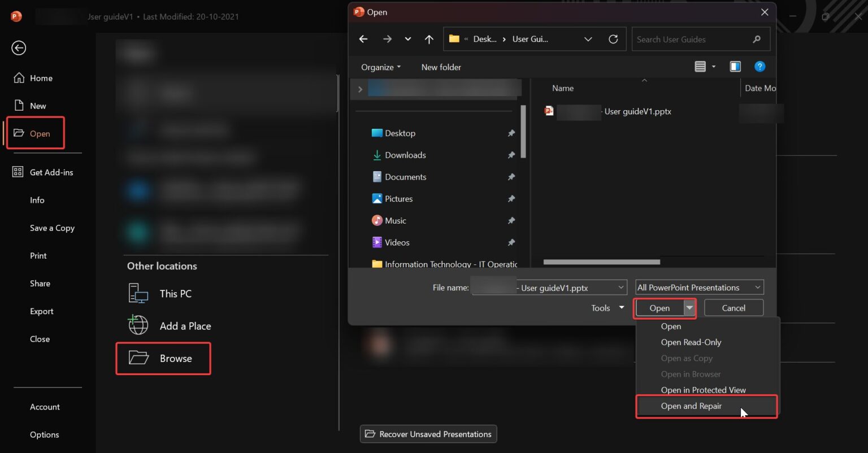Screen dimensions: 868x453
Task: Expand the address bar path dropdown
Action: pos(588,39)
